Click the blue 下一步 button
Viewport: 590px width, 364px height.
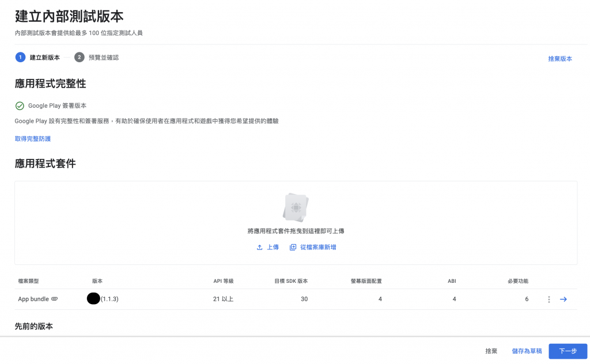(x=568, y=351)
